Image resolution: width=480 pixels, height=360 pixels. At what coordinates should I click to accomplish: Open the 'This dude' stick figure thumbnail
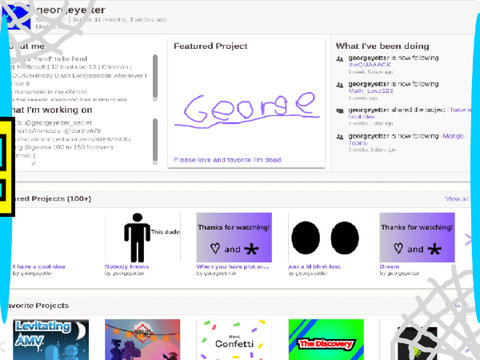click(143, 237)
